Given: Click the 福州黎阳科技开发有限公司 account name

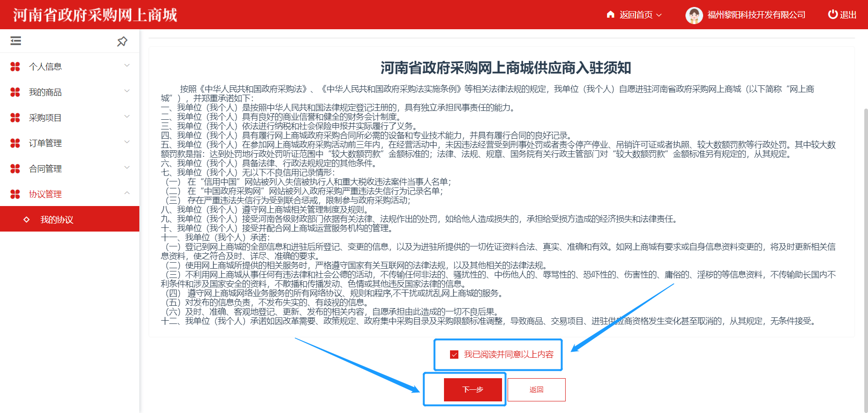Looking at the screenshot, I should pos(756,15).
